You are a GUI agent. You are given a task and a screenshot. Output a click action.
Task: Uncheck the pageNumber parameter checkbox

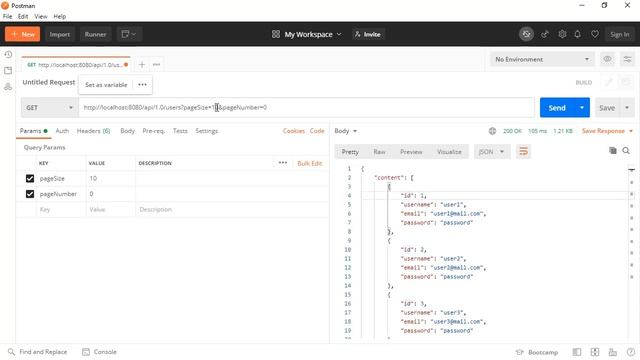point(30,194)
